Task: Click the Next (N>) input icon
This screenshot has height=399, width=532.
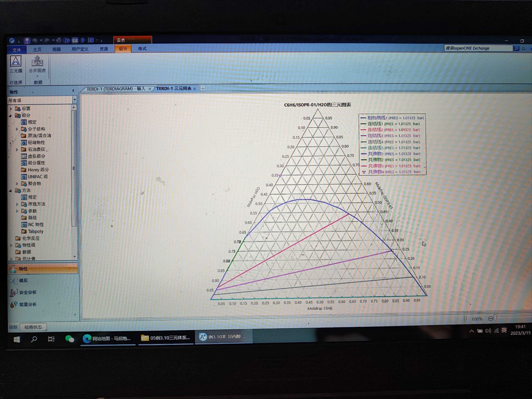Action: [x=67, y=40]
